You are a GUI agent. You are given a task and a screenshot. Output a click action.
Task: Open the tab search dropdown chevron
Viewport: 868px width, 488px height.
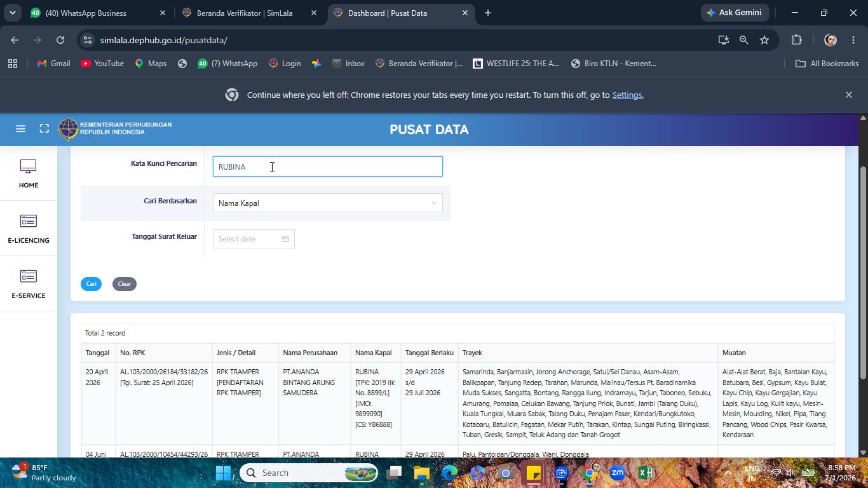click(x=12, y=13)
